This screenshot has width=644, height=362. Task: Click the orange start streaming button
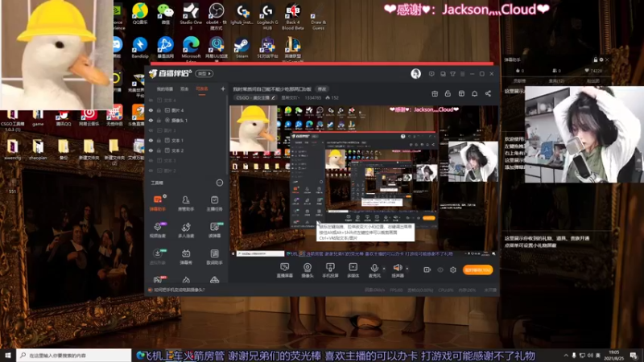477,269
